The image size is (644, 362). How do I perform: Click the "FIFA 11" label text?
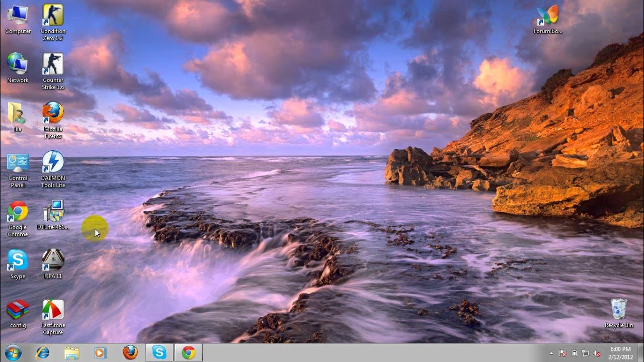pos(53,276)
